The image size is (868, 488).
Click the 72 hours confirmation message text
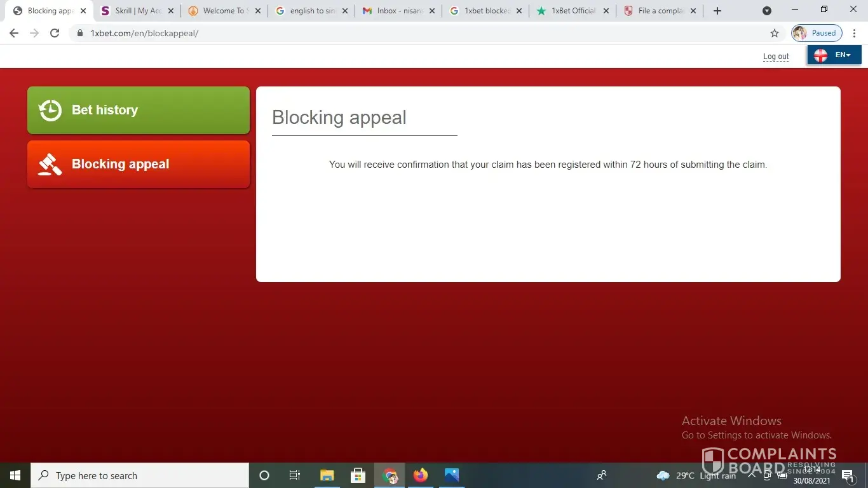pos(548,165)
